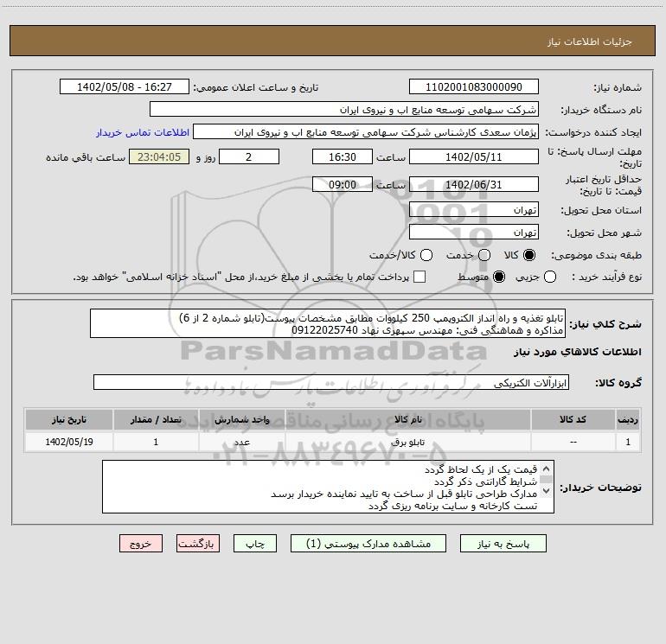Toggle the اسناد خزانه اسلامی payment checkbox
Screen dimensions: 666x644
tap(419, 277)
